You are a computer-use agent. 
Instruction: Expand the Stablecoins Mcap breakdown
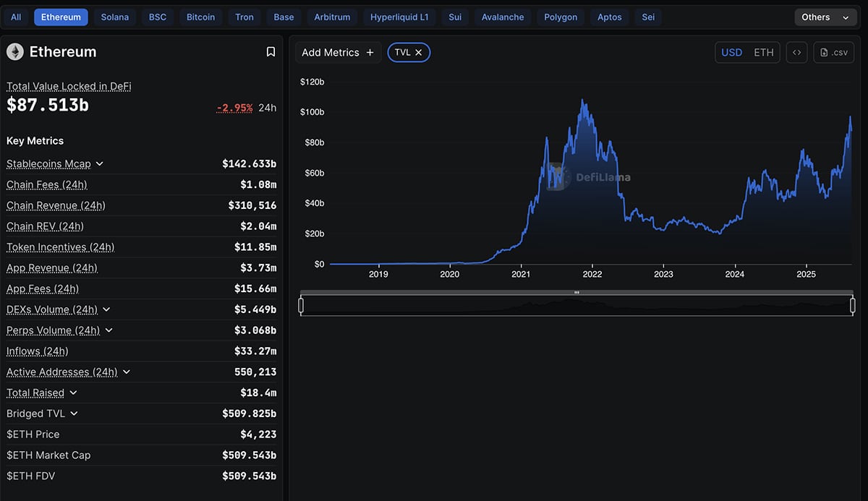click(99, 163)
